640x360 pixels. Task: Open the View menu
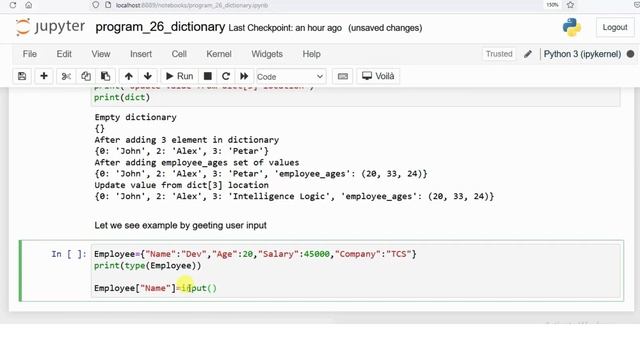coord(101,54)
